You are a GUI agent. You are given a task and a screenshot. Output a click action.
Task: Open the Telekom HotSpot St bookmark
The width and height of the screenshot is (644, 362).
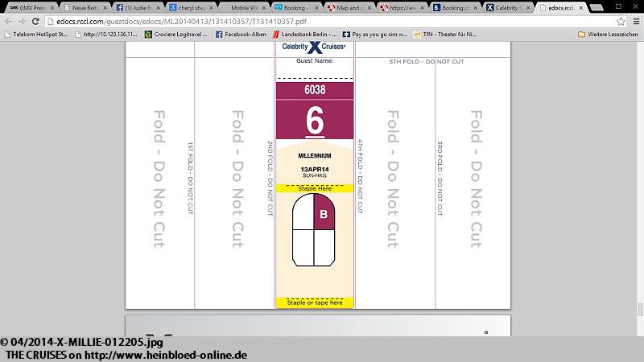click(35, 35)
